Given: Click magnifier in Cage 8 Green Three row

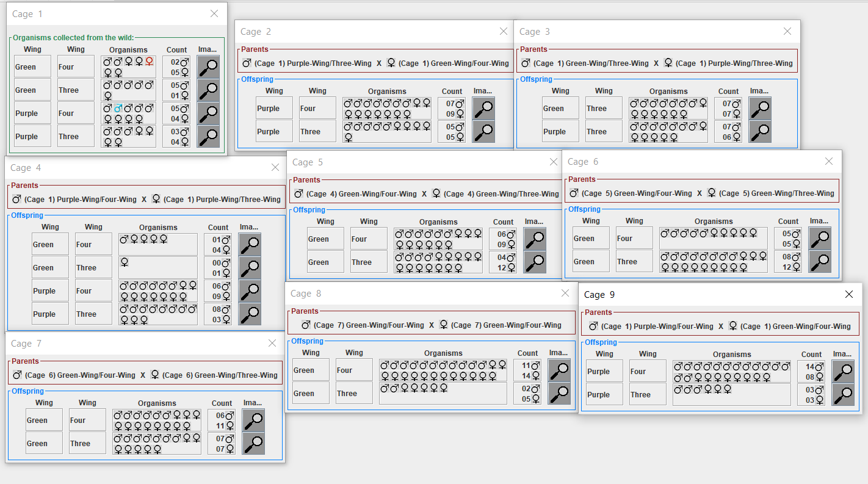Looking at the screenshot, I should pos(559,393).
